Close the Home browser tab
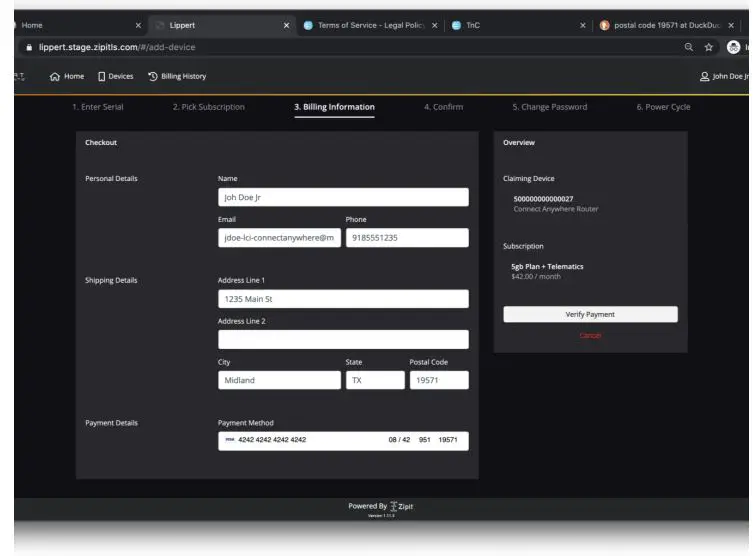753x556 pixels. (138, 25)
